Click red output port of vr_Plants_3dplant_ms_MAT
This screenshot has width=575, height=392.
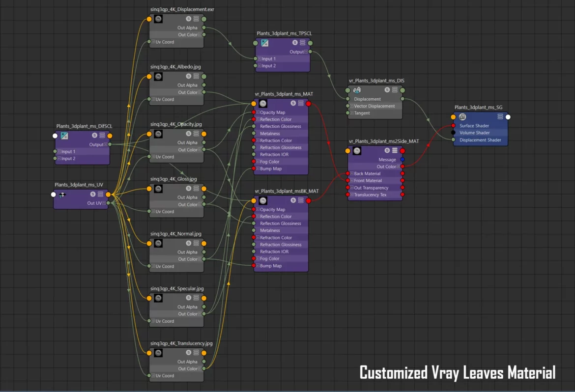[309, 104]
